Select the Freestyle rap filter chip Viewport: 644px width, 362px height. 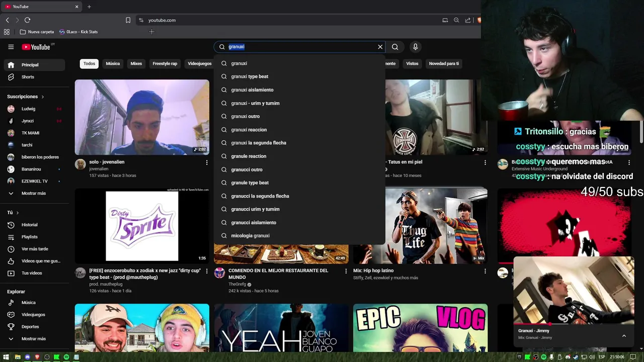(165, 64)
